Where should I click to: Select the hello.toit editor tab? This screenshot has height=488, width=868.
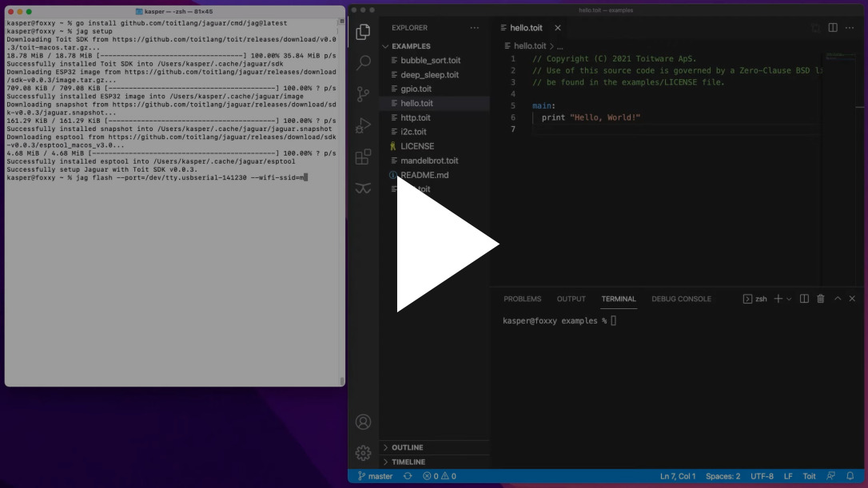click(526, 28)
